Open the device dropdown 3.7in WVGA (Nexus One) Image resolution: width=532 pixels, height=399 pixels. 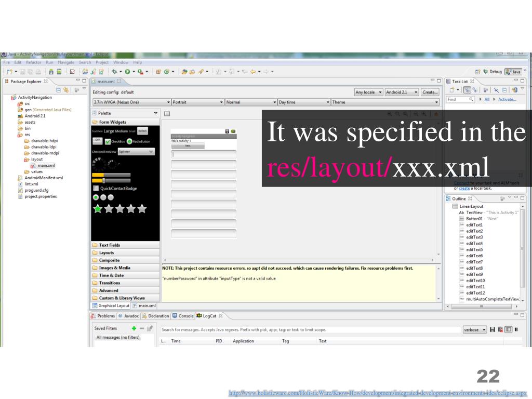[x=131, y=102]
